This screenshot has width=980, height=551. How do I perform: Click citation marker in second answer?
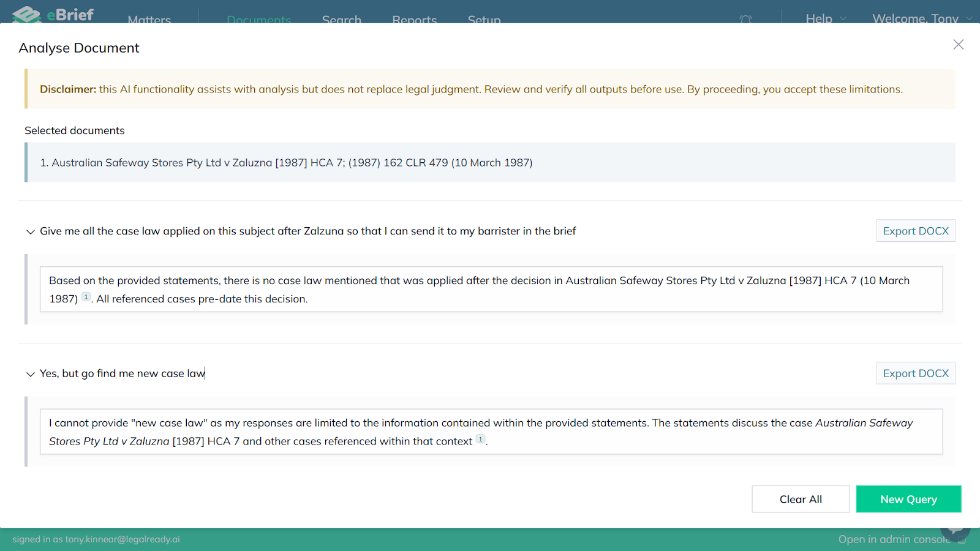(x=481, y=439)
